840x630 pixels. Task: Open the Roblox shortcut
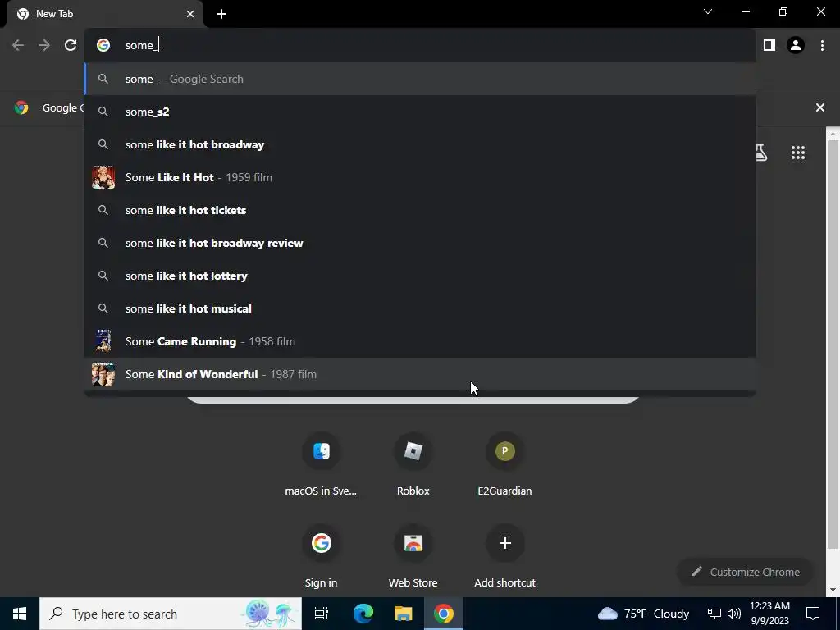pos(413,464)
